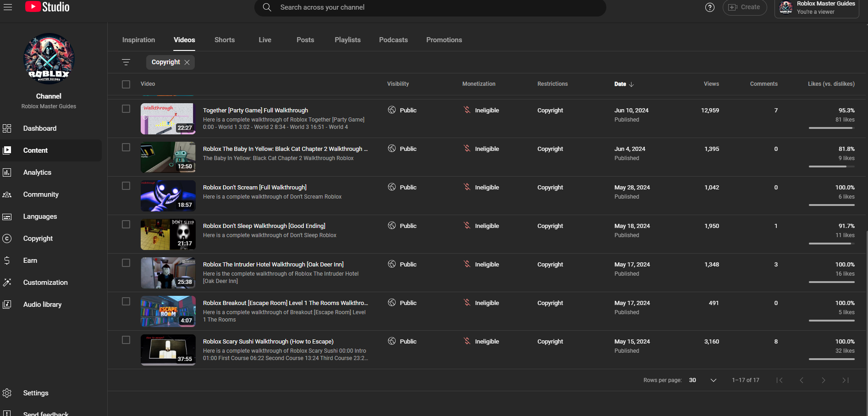This screenshot has height=416, width=868.
Task: Switch to the Live tab
Action: pyautogui.click(x=265, y=40)
